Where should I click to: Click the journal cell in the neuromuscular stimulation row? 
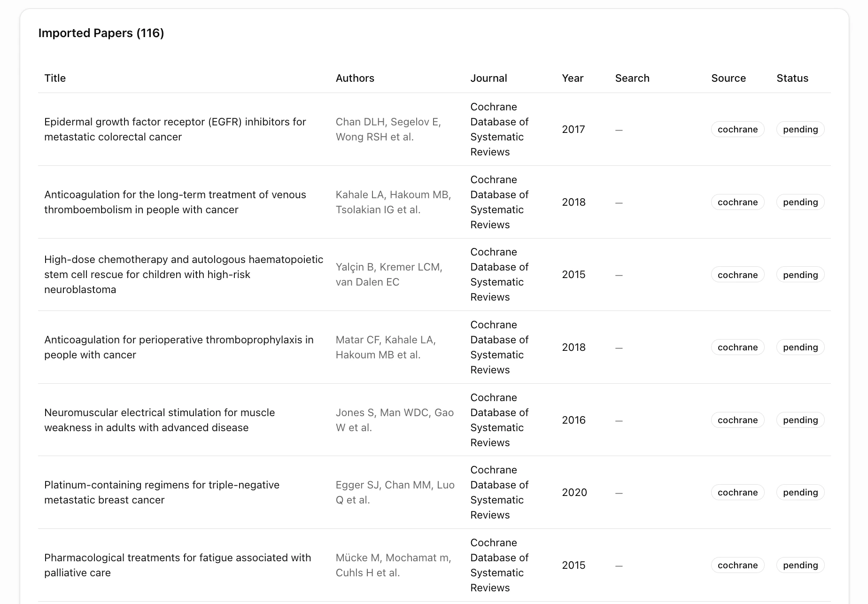coord(499,420)
